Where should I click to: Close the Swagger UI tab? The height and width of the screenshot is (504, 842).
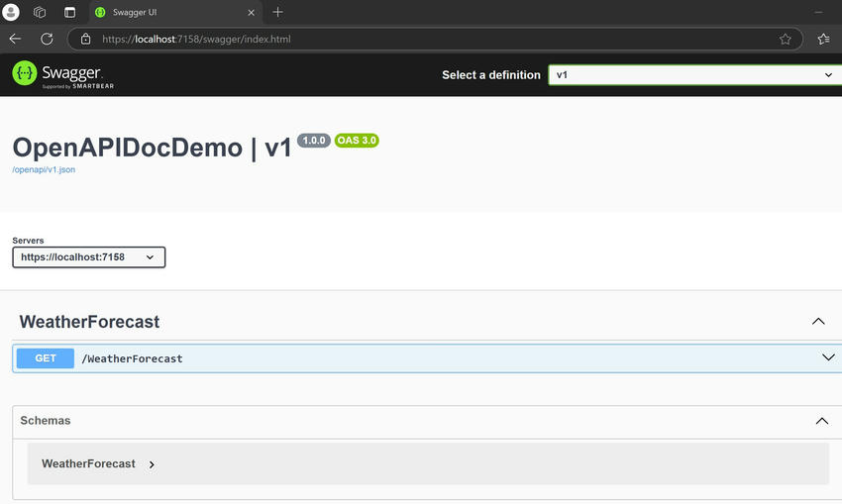pos(251,12)
